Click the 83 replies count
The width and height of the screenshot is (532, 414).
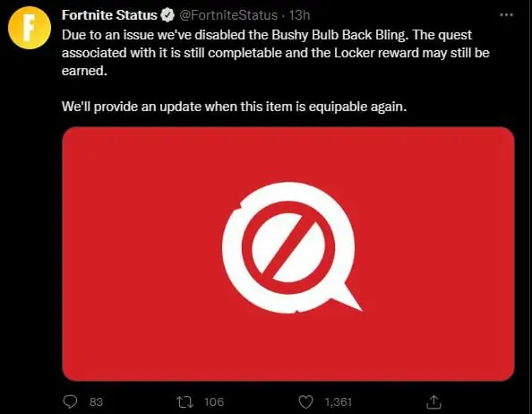click(96, 402)
